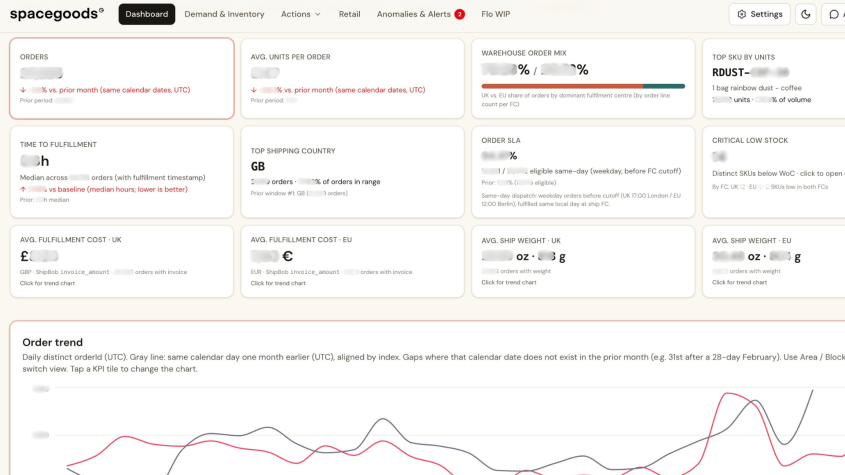The height and width of the screenshot is (475, 845).
Task: Open the Demand & Inventory tab
Action: point(224,15)
